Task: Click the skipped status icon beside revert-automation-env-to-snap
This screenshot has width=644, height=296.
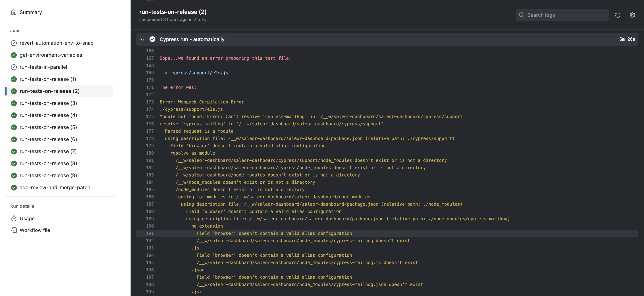Action: point(14,43)
